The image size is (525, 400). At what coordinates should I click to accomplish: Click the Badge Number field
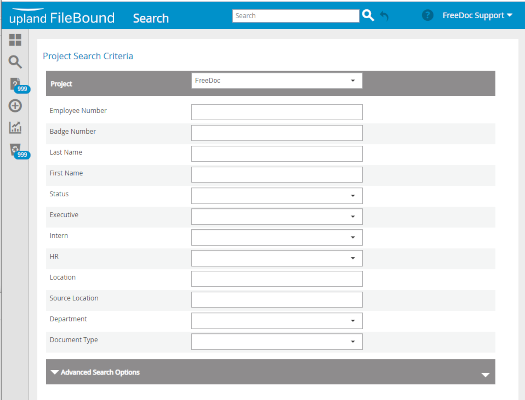tap(277, 133)
